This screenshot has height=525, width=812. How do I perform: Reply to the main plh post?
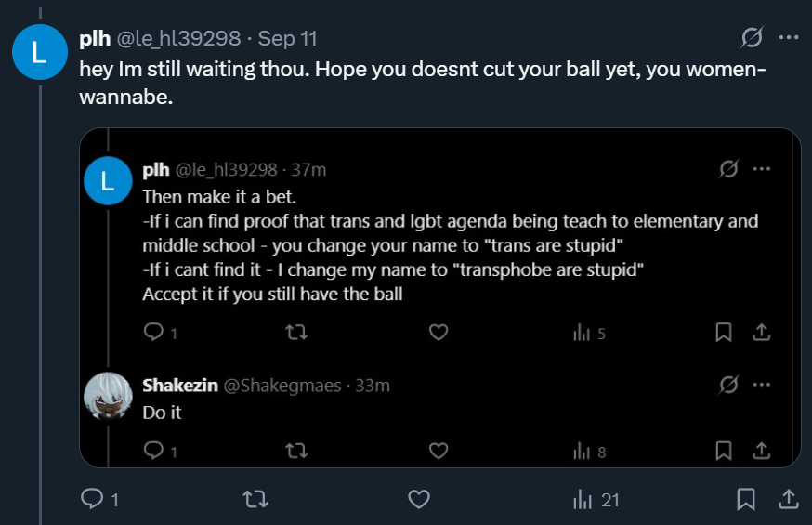coord(93,500)
